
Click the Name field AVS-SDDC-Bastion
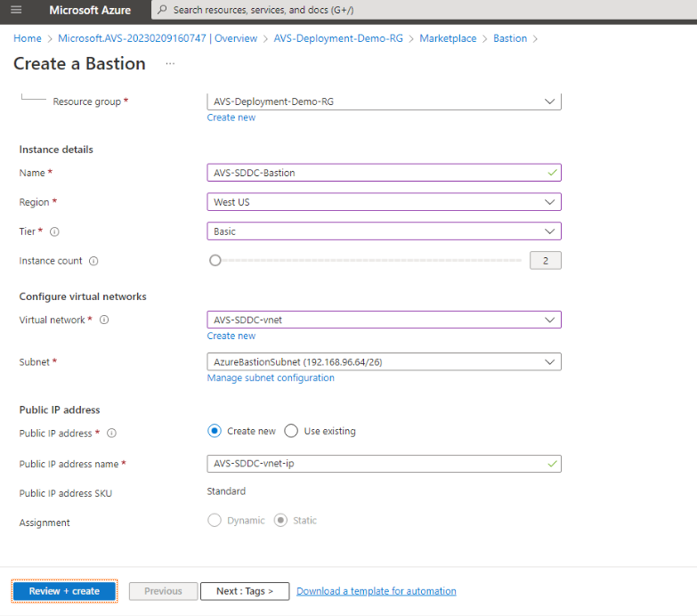384,173
